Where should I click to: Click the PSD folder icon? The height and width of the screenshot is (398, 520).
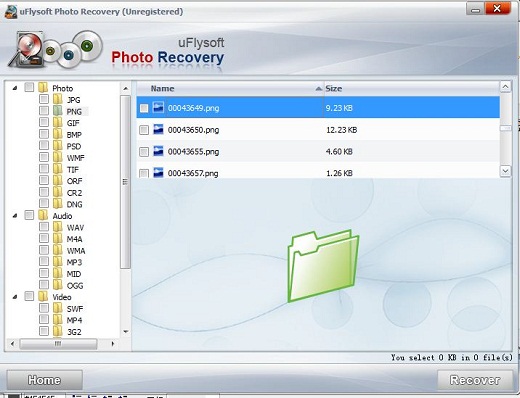pos(58,146)
